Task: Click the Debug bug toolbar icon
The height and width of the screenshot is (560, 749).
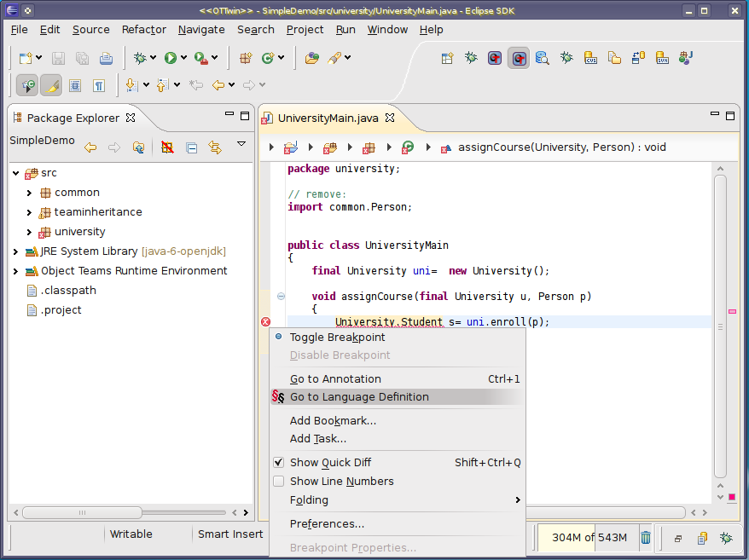Action: point(140,58)
